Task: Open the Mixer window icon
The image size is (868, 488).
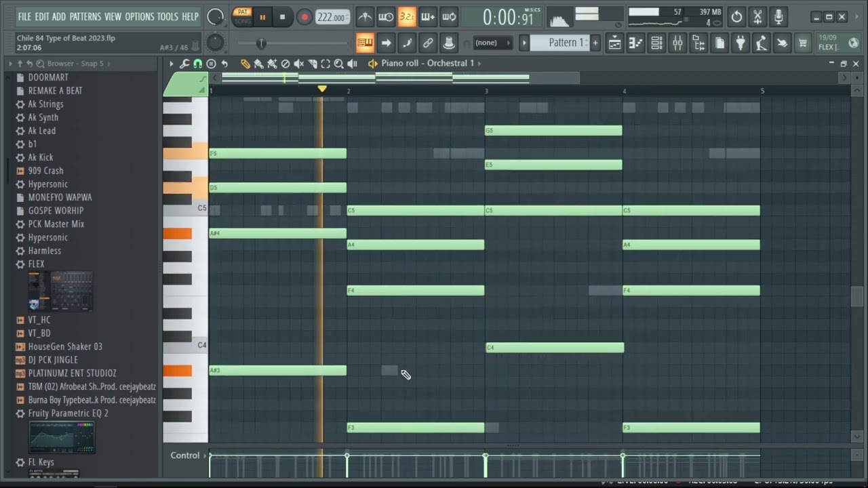Action: [677, 43]
